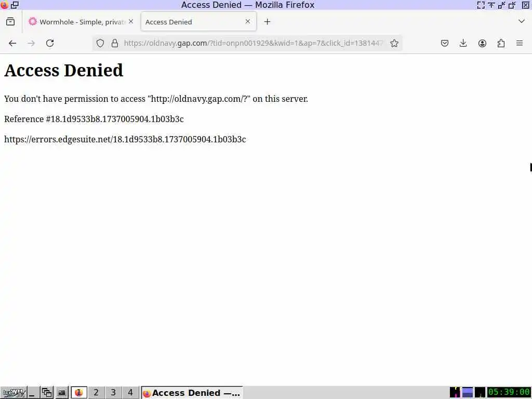Switch to workspace 3
Image resolution: width=532 pixels, height=399 pixels.
coord(113,393)
